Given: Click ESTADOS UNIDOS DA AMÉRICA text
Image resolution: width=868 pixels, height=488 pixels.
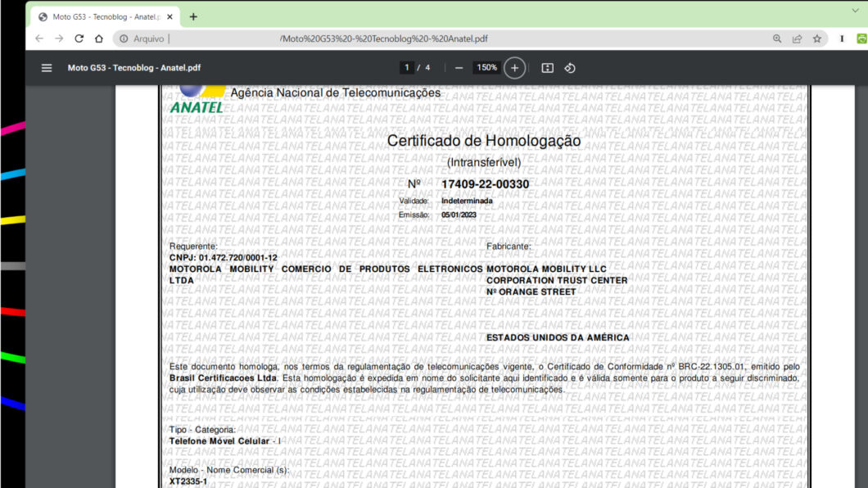Looking at the screenshot, I should [x=558, y=337].
